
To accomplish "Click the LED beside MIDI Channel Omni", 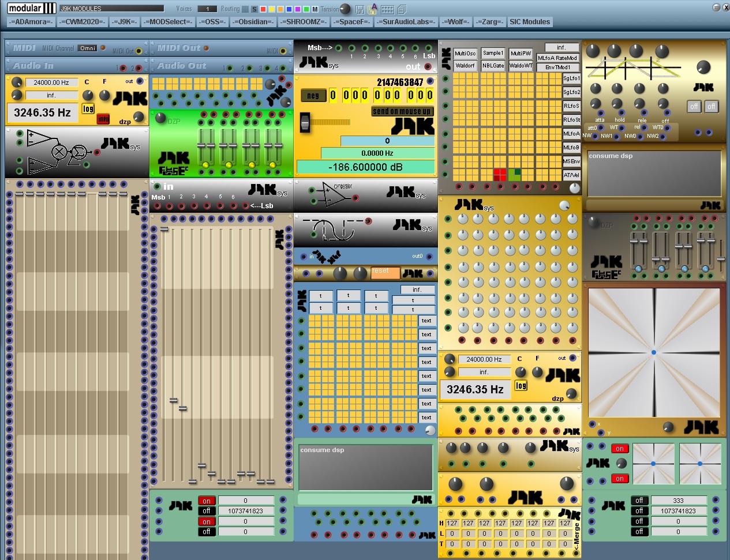I will [103, 48].
